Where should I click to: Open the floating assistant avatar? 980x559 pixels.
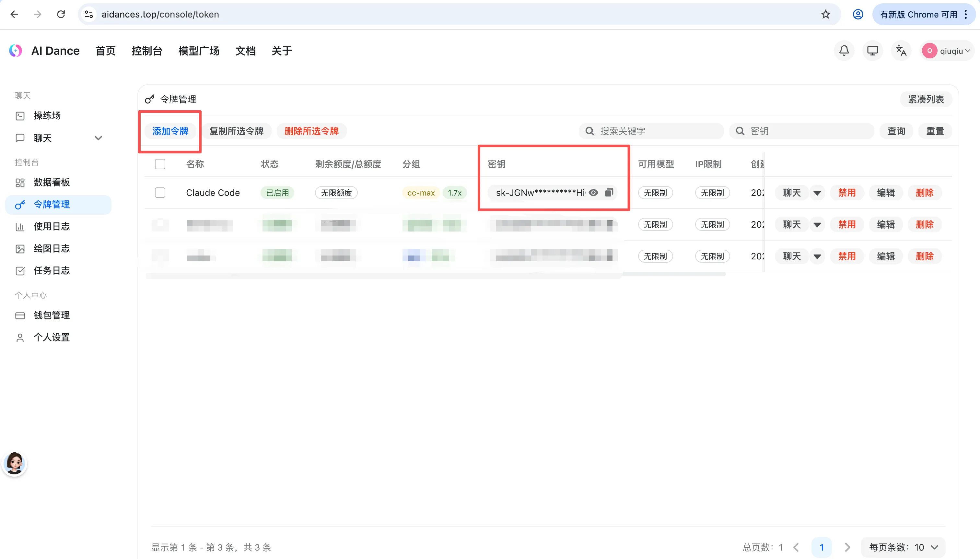[x=15, y=463]
